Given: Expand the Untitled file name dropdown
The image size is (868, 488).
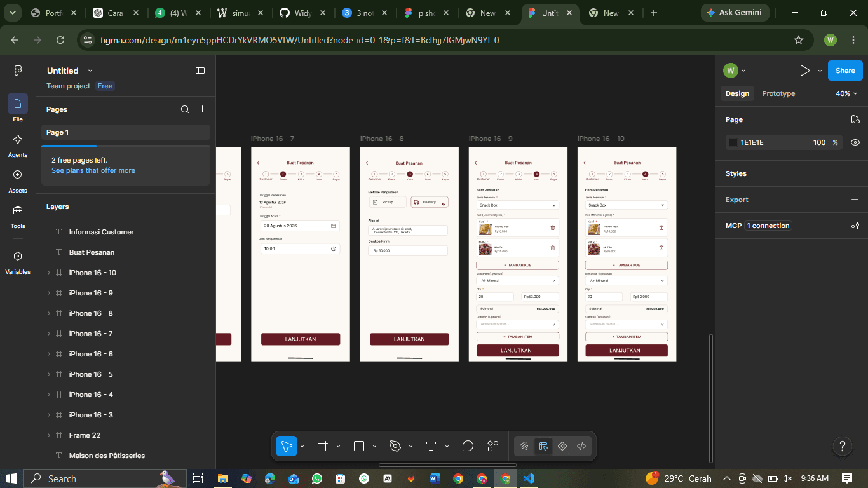Looking at the screenshot, I should [90, 71].
